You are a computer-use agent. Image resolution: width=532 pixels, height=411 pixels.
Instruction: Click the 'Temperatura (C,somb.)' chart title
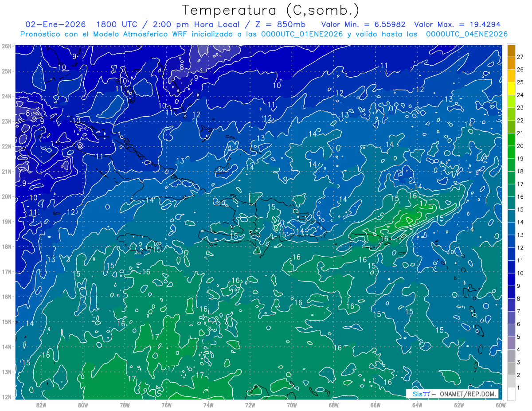coord(271,11)
